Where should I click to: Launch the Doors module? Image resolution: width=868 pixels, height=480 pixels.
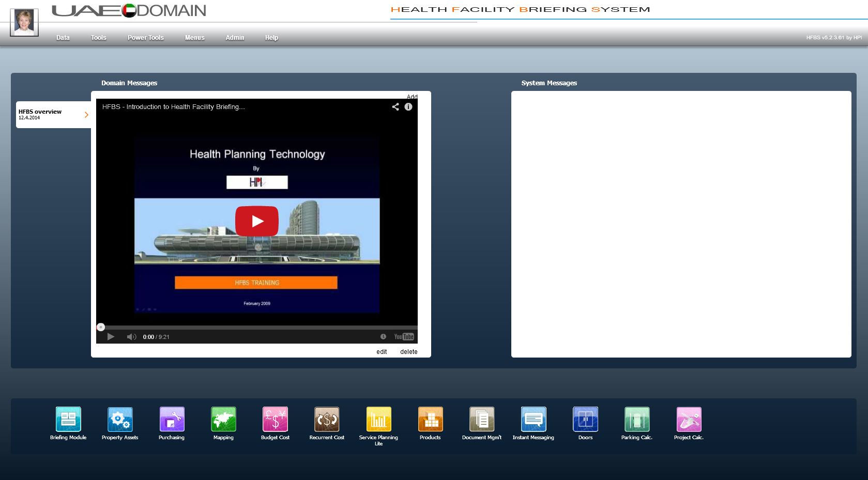pos(585,419)
